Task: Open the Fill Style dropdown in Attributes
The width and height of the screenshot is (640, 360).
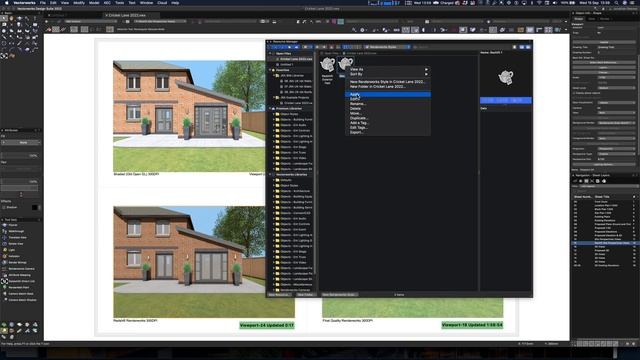Action: click(21, 142)
